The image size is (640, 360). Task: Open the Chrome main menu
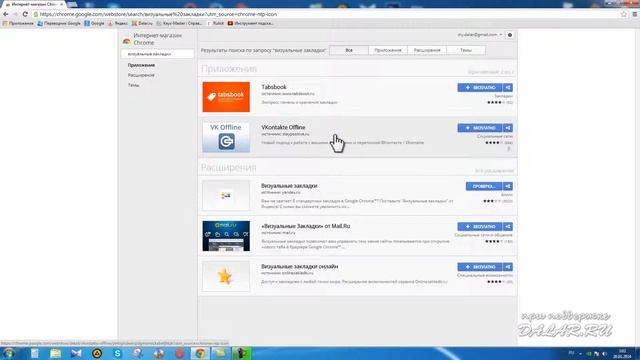635,14
